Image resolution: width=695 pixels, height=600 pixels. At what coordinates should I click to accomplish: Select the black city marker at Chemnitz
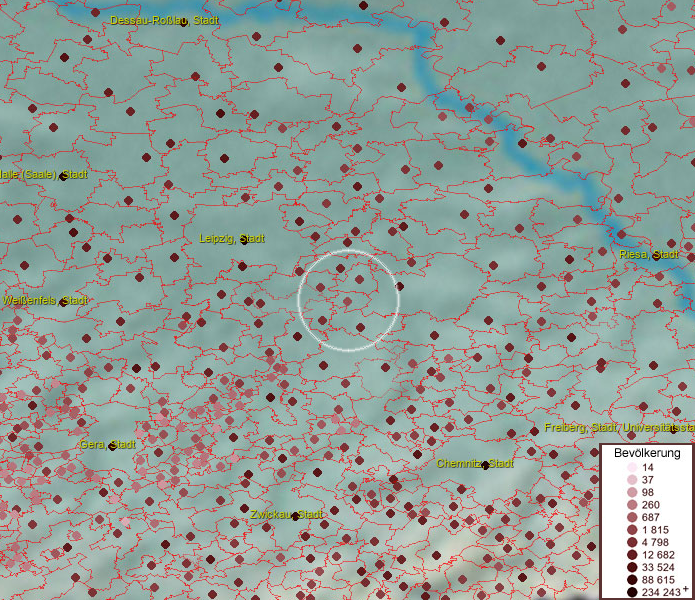tap(485, 465)
